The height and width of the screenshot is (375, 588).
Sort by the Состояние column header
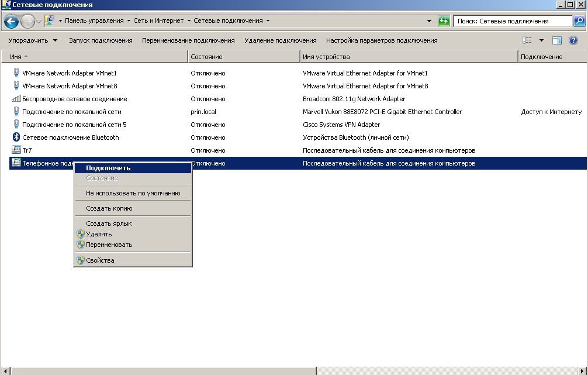tap(244, 57)
